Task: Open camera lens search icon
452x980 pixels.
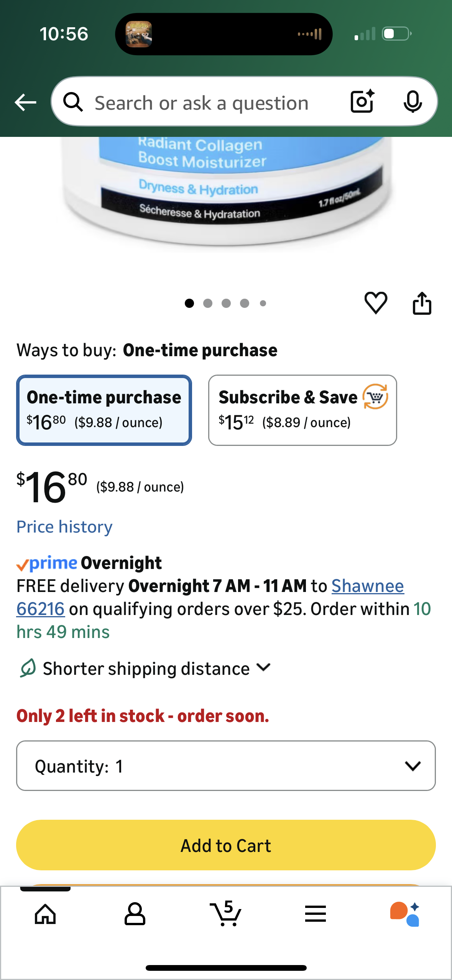Action: tap(362, 102)
